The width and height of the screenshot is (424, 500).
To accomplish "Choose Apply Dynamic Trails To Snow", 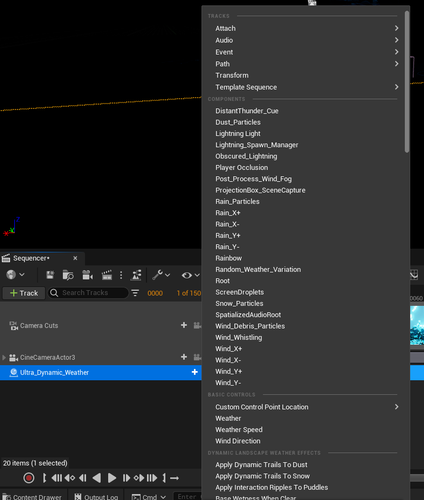I will [x=305, y=476].
